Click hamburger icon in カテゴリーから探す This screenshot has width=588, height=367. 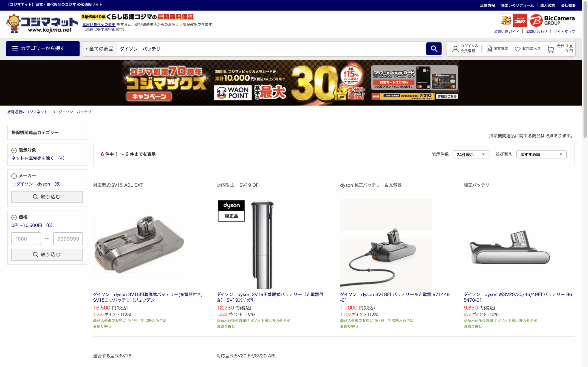point(15,49)
